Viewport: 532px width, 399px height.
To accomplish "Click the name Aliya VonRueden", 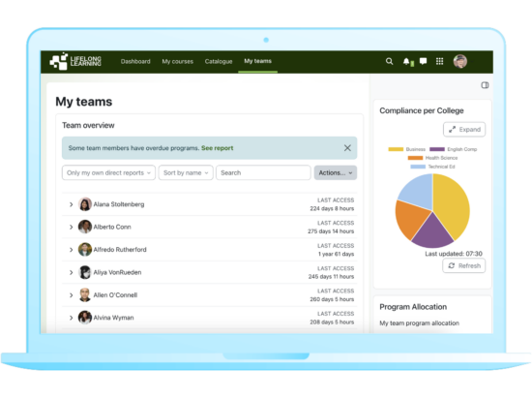I will point(117,272).
